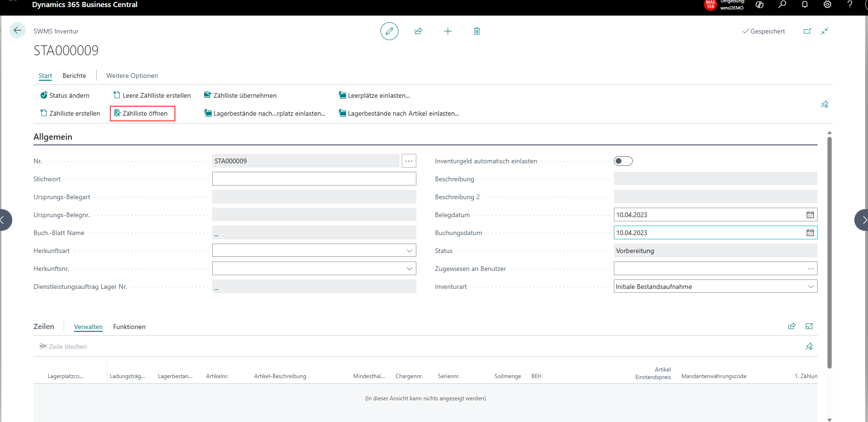Open settings gear in top bar

[827, 5]
